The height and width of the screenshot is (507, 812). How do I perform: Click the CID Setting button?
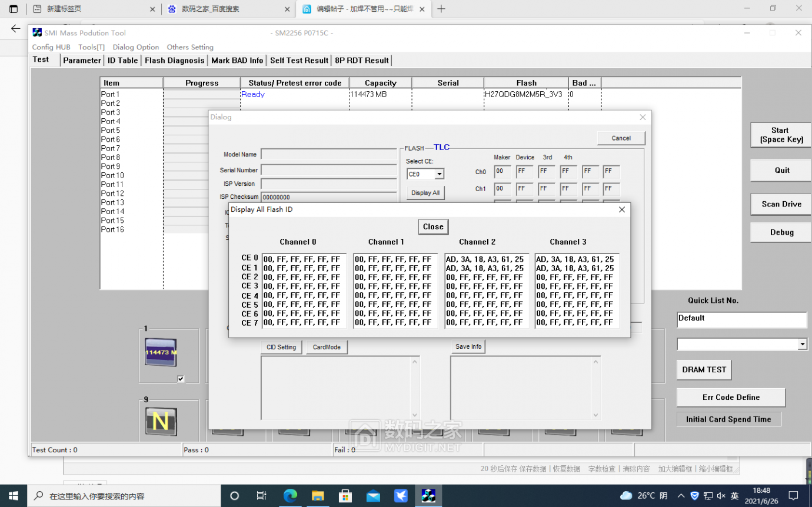tap(281, 347)
